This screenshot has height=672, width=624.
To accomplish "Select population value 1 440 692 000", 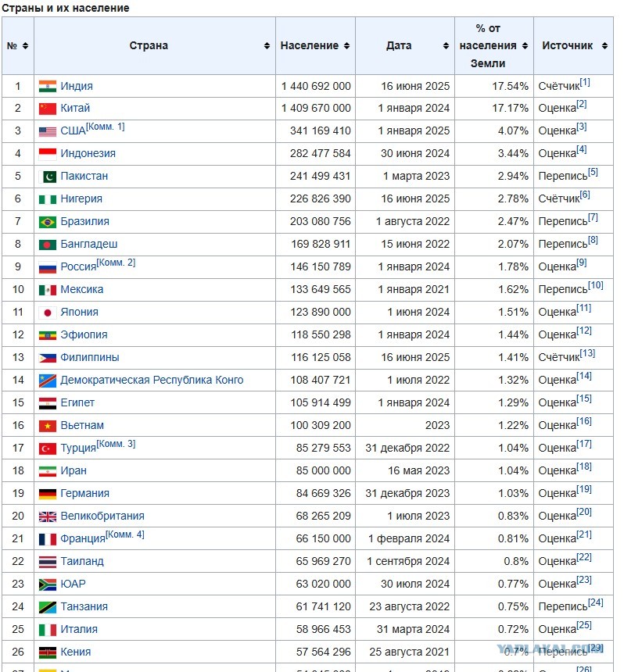I will [x=316, y=86].
